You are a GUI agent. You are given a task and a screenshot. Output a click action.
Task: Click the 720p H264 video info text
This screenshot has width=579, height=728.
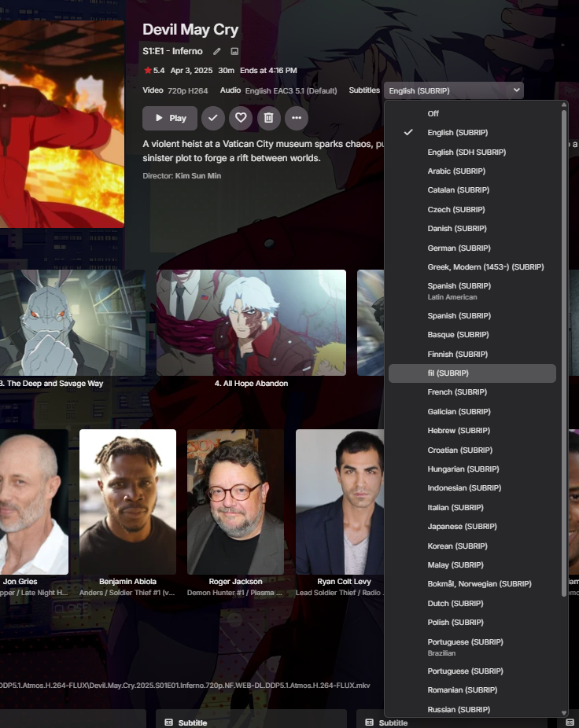[188, 90]
